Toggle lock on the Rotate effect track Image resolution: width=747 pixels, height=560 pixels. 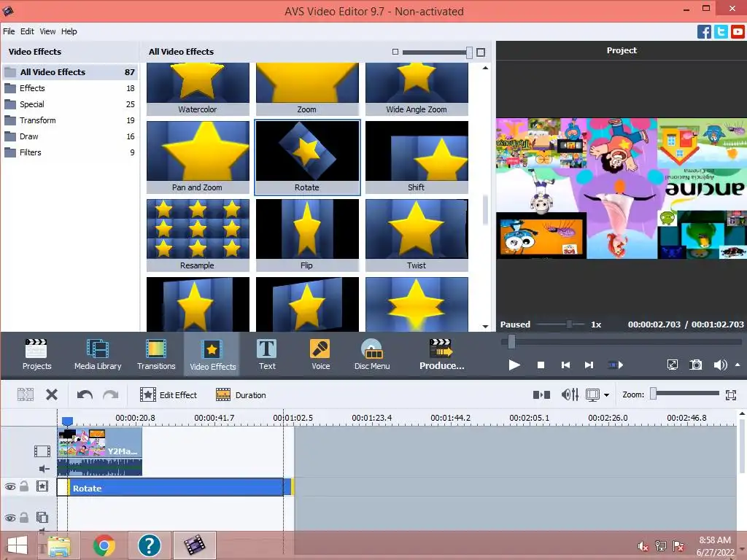click(x=24, y=486)
